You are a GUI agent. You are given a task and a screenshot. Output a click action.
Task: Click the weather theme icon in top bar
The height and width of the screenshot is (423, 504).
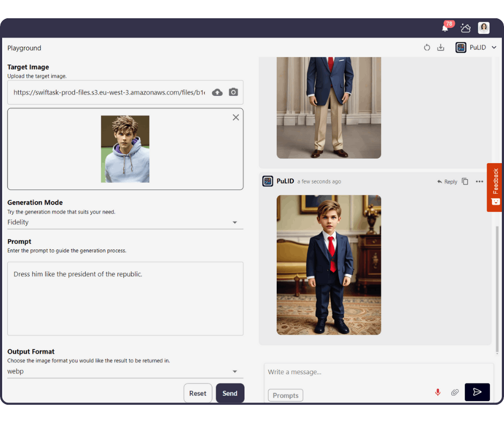click(x=465, y=28)
